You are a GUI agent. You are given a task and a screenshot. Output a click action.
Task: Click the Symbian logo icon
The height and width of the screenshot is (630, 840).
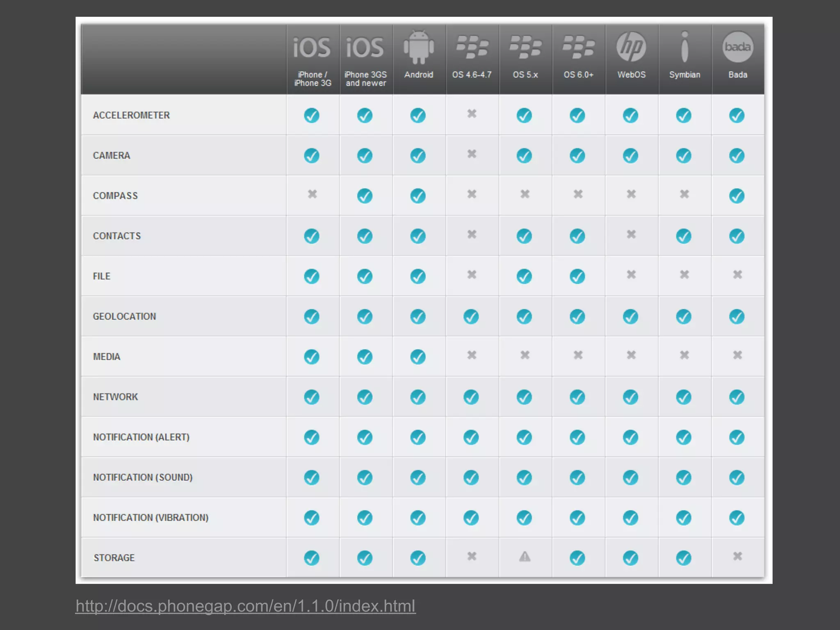[684, 47]
